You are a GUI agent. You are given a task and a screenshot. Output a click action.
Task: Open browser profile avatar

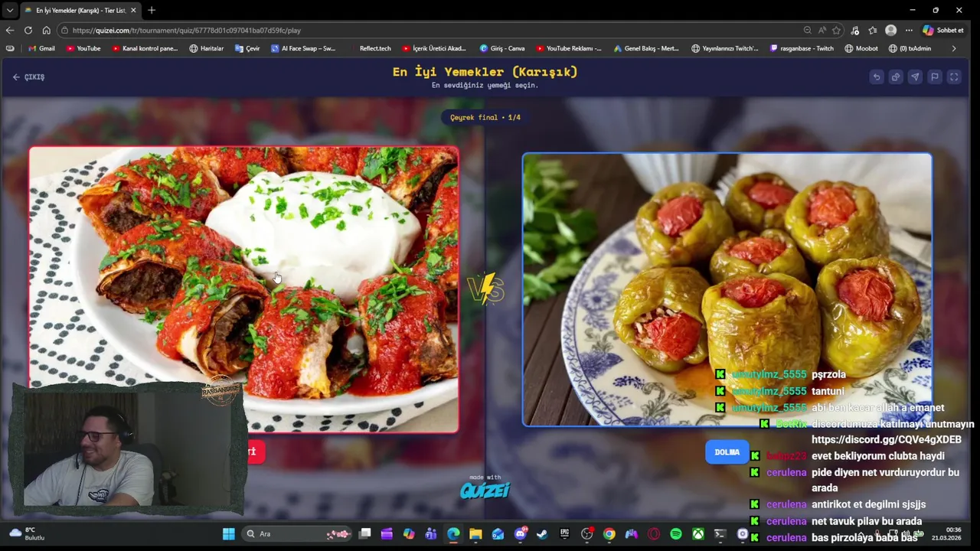tap(890, 30)
